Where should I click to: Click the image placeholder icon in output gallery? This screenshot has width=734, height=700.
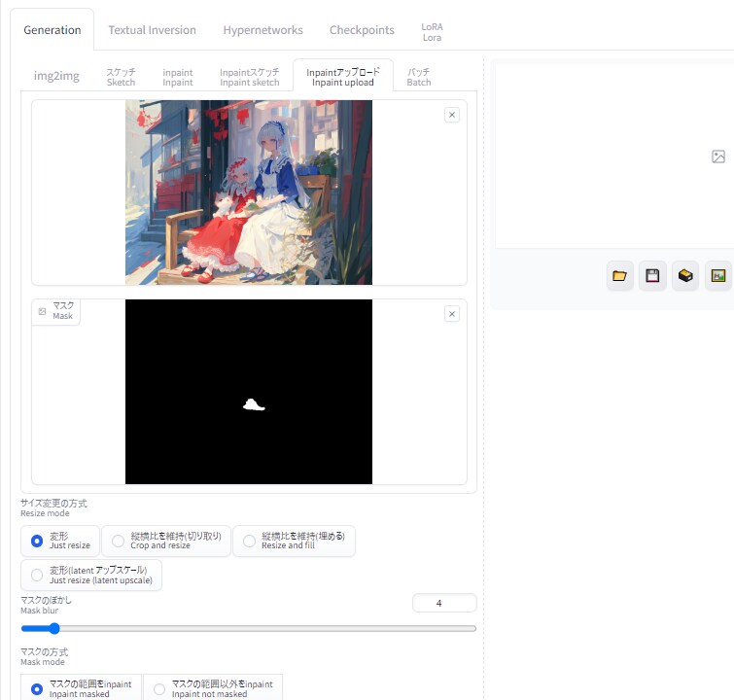click(718, 157)
